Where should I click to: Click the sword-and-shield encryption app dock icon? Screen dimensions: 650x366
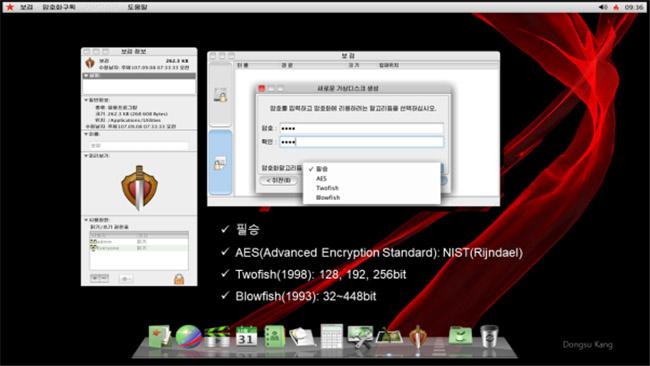418,337
